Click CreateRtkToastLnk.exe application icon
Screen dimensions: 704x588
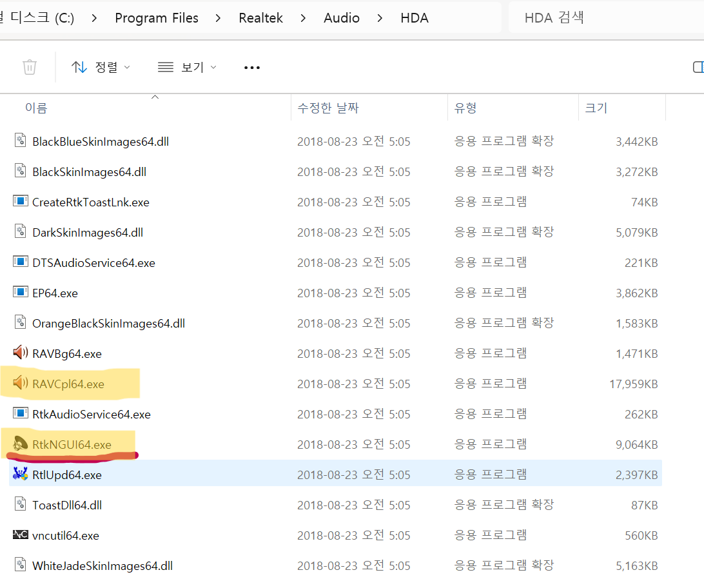point(20,201)
